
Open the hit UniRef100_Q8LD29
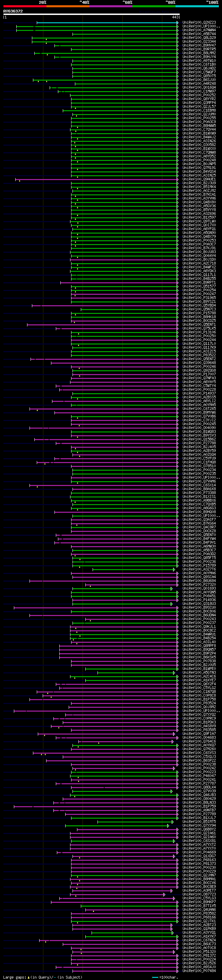coord(199,38)
